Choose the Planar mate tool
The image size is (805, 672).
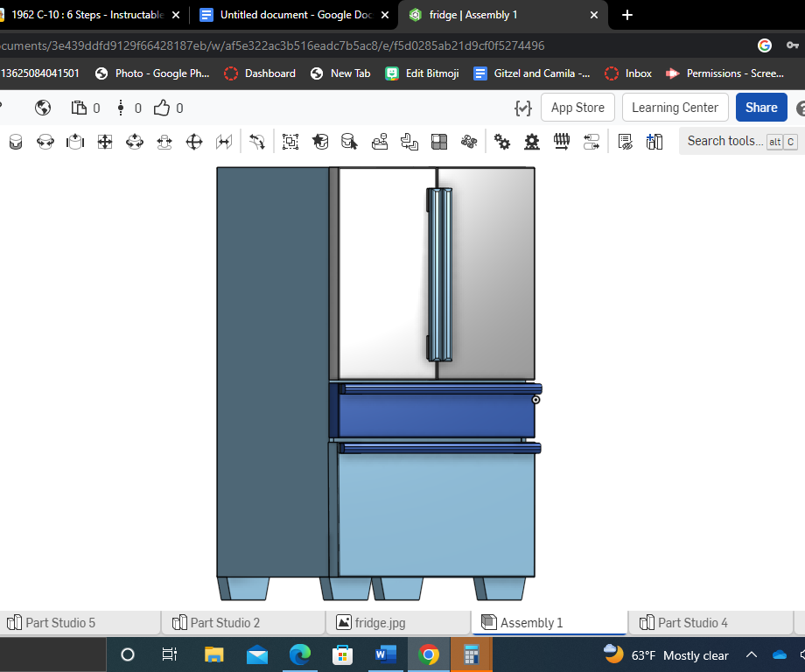pos(105,142)
